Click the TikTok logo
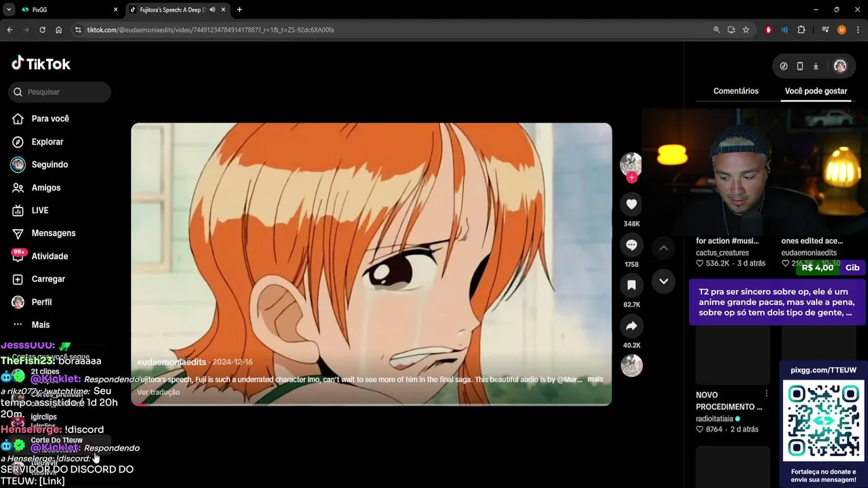The width and height of the screenshot is (868, 488). [41, 64]
